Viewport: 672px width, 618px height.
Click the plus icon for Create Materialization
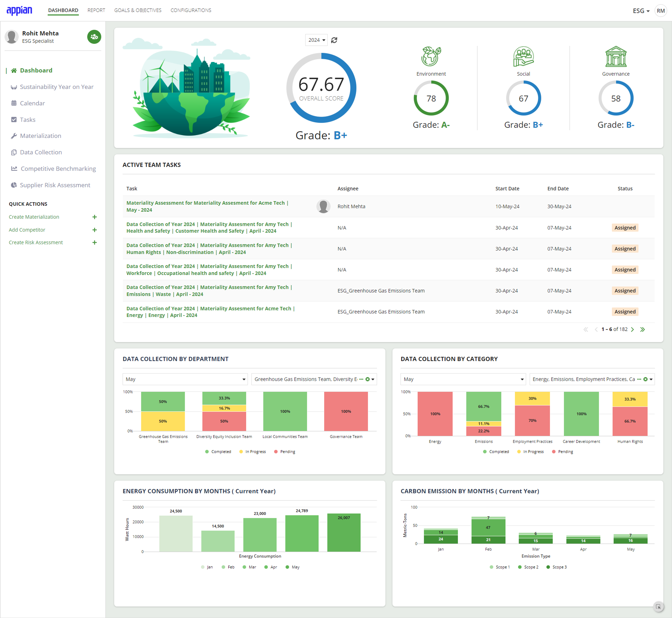tap(94, 217)
